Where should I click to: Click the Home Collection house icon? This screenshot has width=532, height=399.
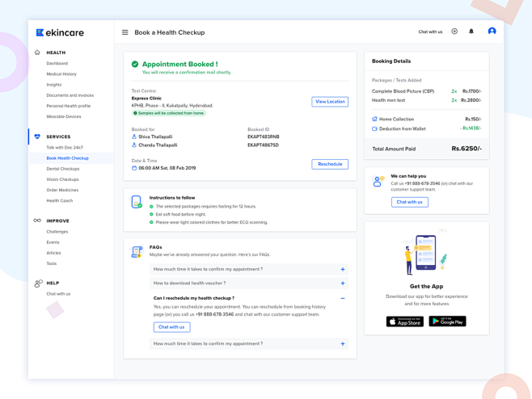click(374, 119)
